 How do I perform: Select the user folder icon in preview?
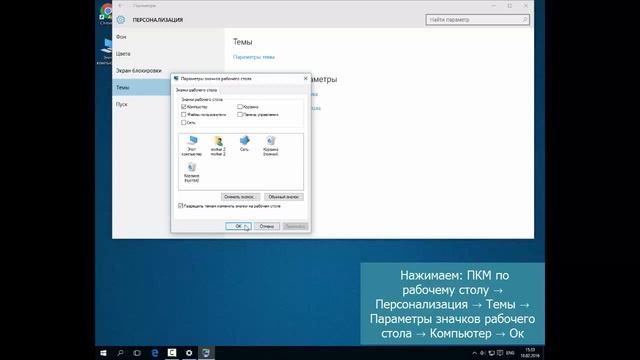click(218, 146)
